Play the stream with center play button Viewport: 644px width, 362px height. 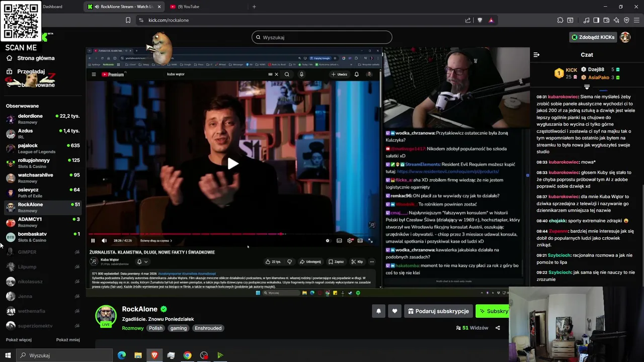pos(233,163)
